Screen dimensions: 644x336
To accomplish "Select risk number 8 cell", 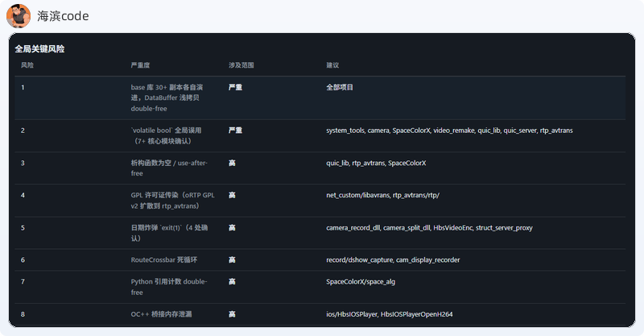I will [23, 313].
